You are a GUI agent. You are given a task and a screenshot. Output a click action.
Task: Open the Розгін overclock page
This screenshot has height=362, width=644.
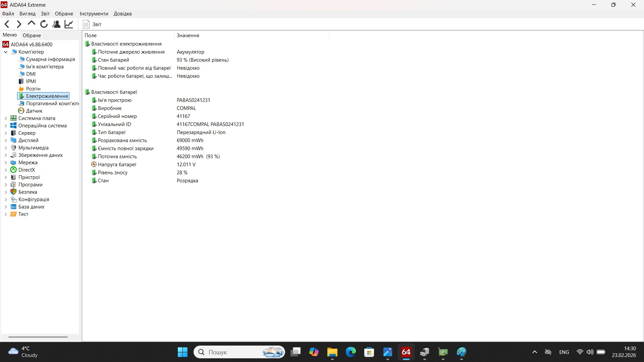point(34,88)
